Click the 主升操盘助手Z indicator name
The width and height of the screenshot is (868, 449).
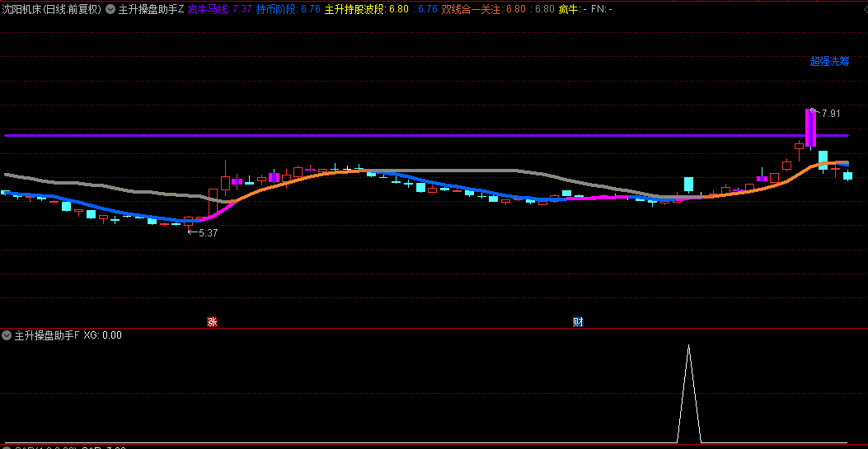coord(151,9)
